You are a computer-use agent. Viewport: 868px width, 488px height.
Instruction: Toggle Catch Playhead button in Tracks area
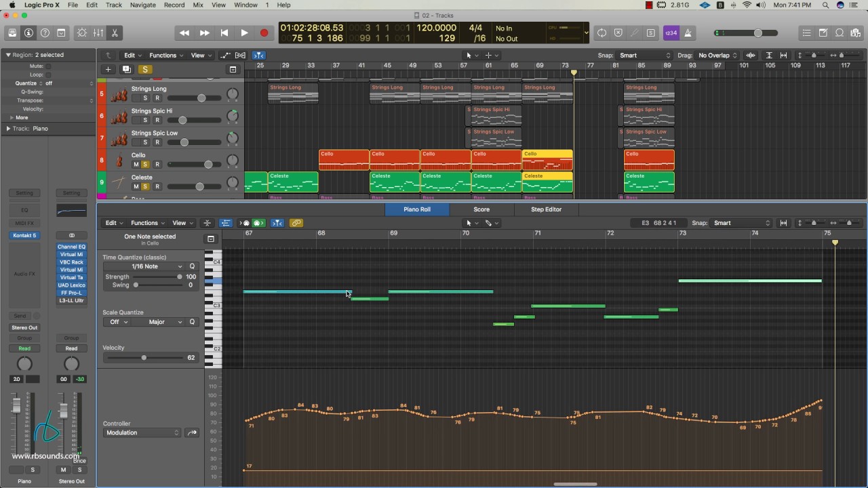(259, 56)
